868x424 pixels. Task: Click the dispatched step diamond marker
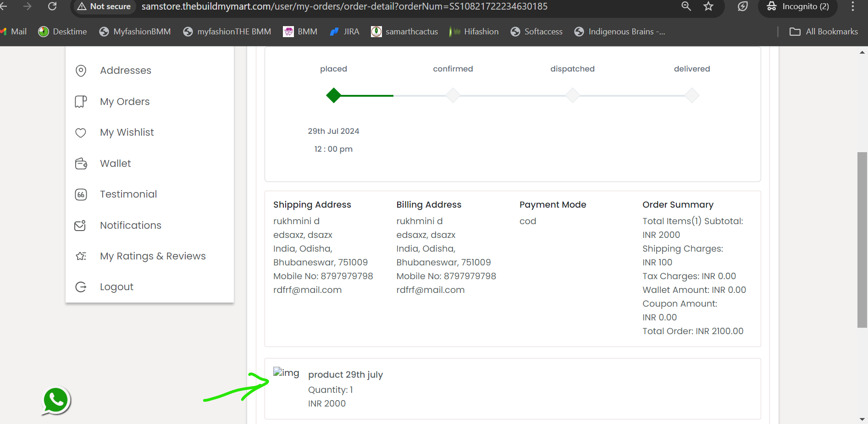tap(573, 95)
